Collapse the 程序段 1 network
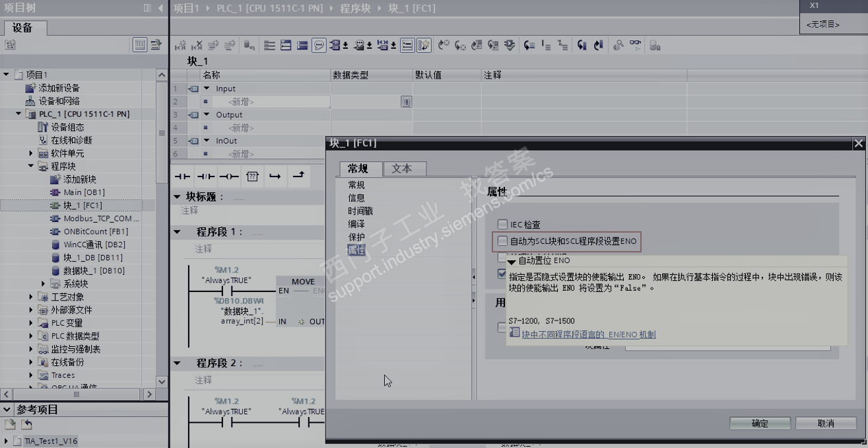This screenshot has height=448, width=868. coord(177,232)
